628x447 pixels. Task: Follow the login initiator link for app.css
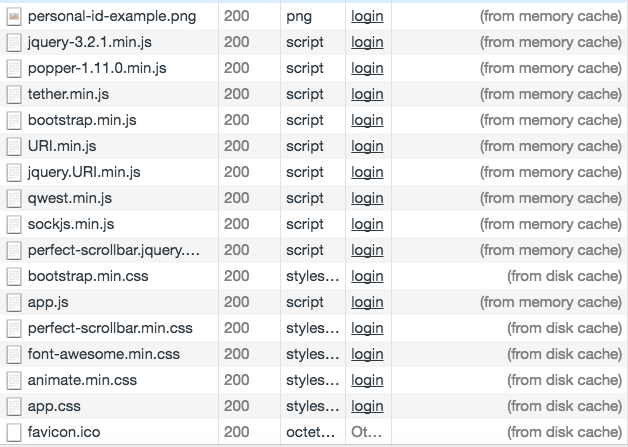click(367, 407)
